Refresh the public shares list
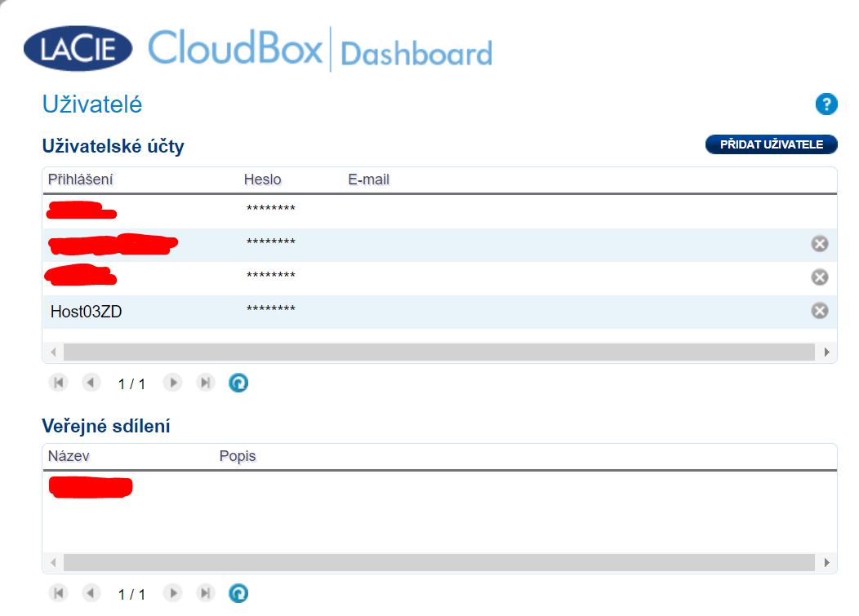 (x=238, y=593)
